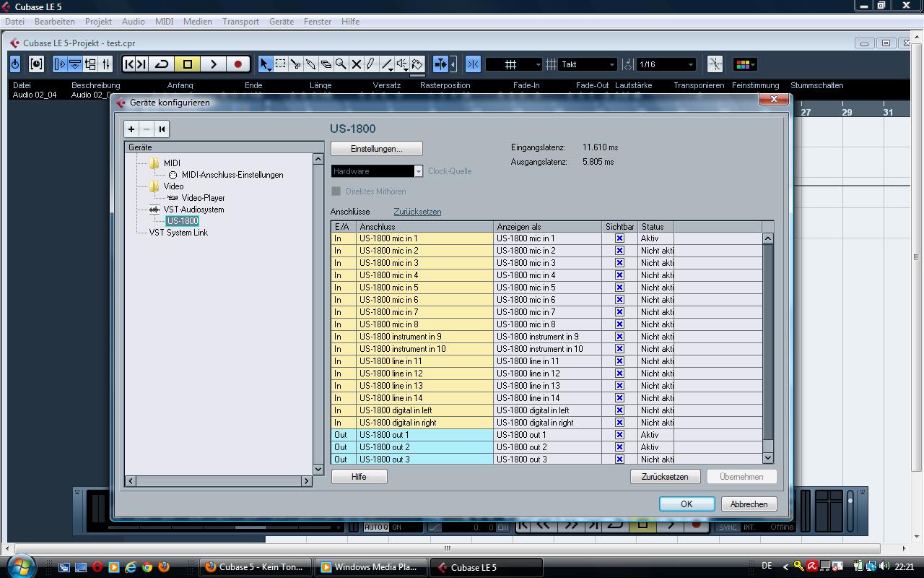Toggle the Activate Project power icon
The height and width of the screenshot is (578, 924).
point(15,64)
